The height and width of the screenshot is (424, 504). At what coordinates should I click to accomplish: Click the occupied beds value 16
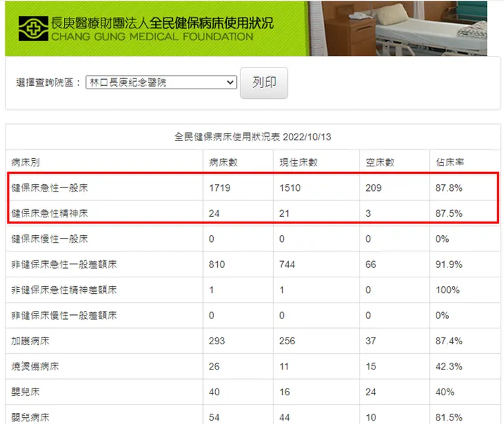(x=285, y=392)
